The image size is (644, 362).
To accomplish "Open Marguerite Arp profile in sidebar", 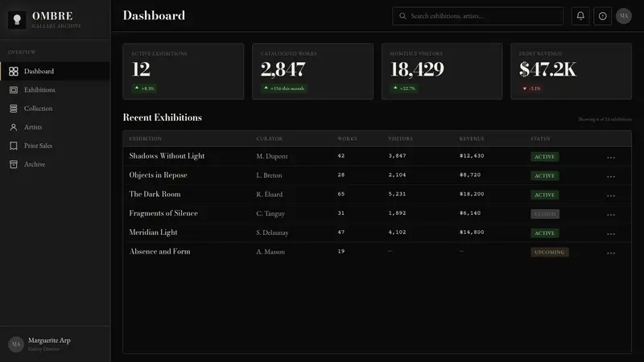I will 55,344.
